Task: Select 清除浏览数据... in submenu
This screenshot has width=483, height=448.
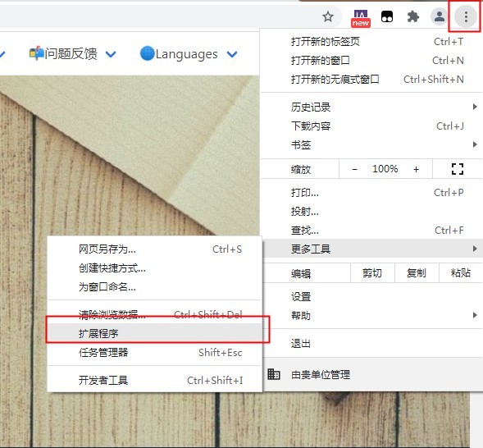Action: (155, 314)
